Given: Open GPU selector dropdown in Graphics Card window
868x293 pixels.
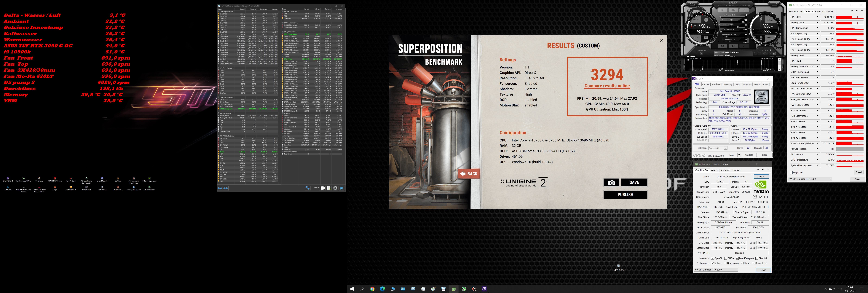Looking at the screenshot, I should coord(716,270).
